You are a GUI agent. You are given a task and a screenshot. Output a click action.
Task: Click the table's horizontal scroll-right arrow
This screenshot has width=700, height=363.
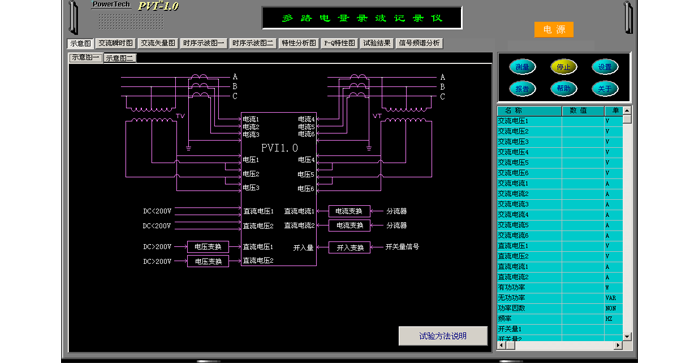(x=618, y=345)
